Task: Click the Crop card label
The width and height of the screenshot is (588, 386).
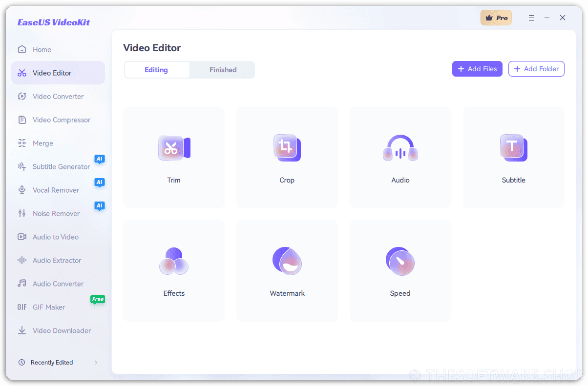Action: (x=287, y=180)
